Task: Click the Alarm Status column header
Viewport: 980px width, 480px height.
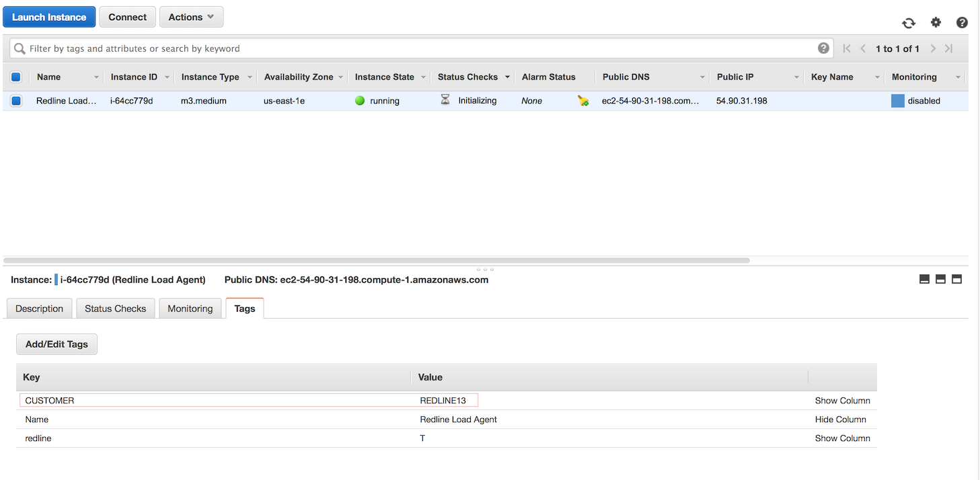Action: (548, 77)
